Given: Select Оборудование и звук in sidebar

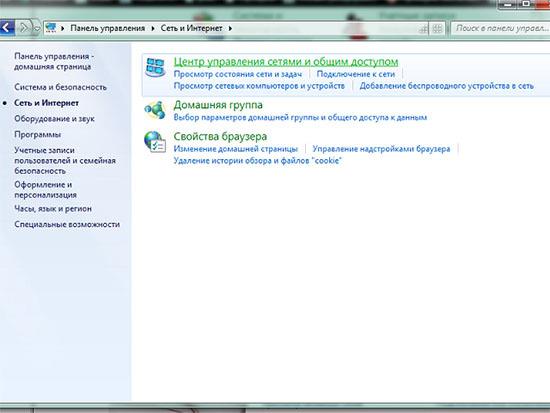Looking at the screenshot, I should pos(54,119).
